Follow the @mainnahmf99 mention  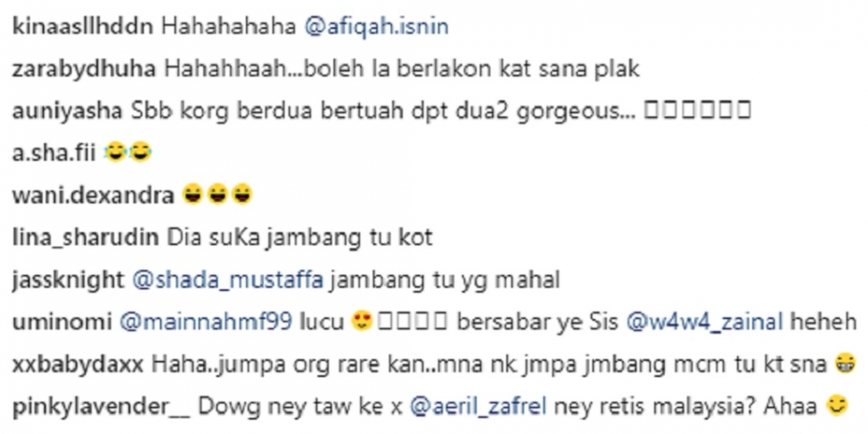coord(206,323)
